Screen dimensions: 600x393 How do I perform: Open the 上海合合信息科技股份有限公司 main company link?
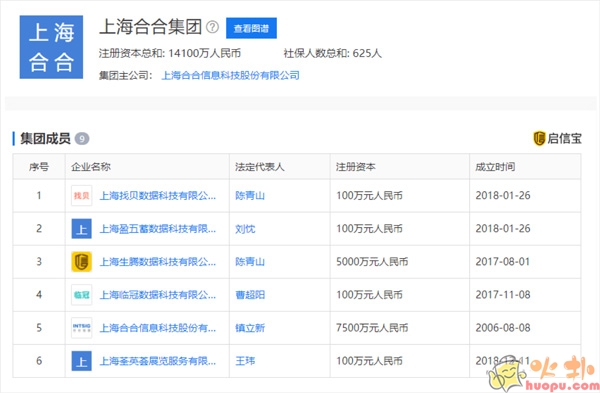[x=230, y=75]
